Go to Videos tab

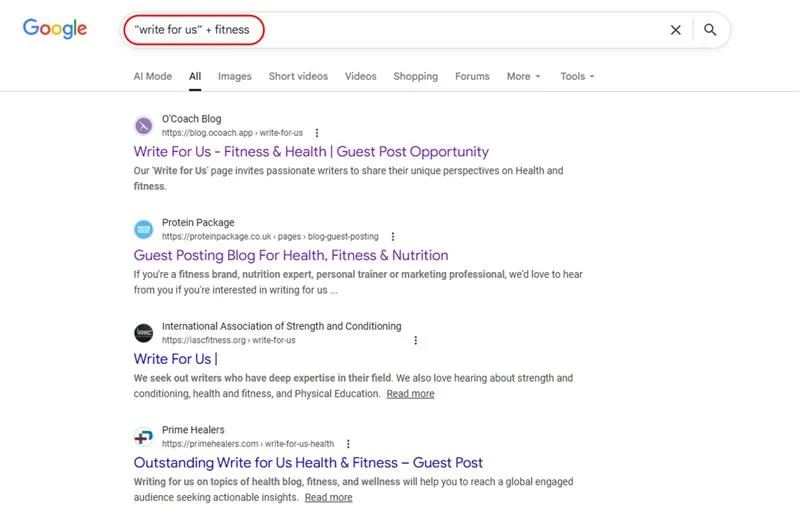(x=361, y=76)
